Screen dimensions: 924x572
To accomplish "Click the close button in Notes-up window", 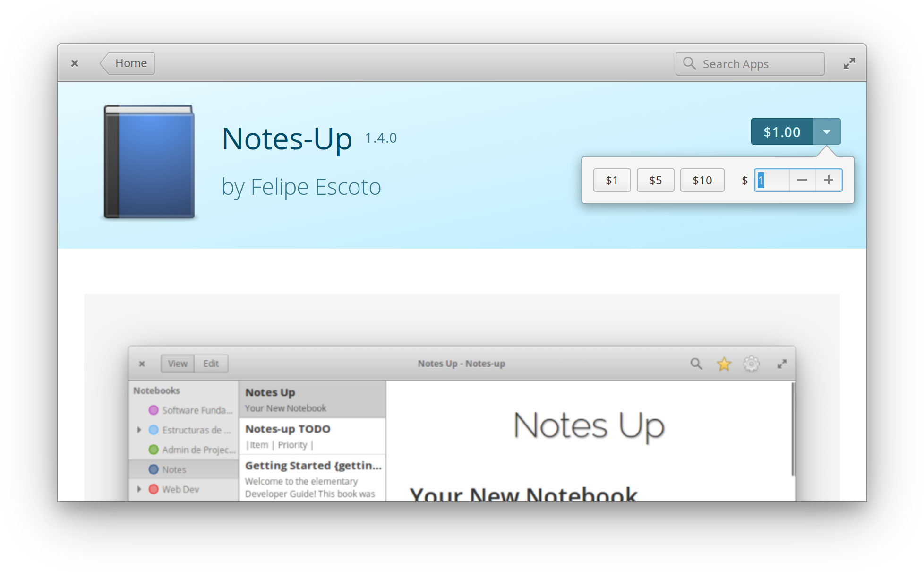I will pos(142,363).
